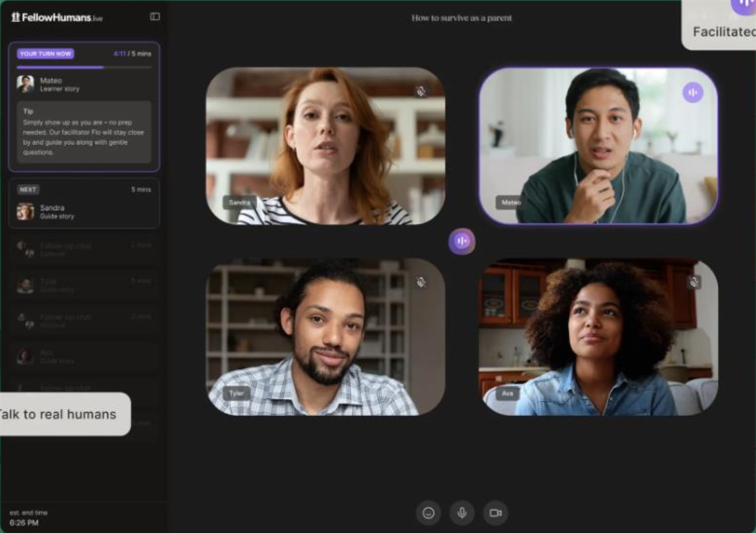This screenshot has width=756, height=533.
Task: Click the YOUR TURN NOW badge
Action: pyautogui.click(x=45, y=54)
